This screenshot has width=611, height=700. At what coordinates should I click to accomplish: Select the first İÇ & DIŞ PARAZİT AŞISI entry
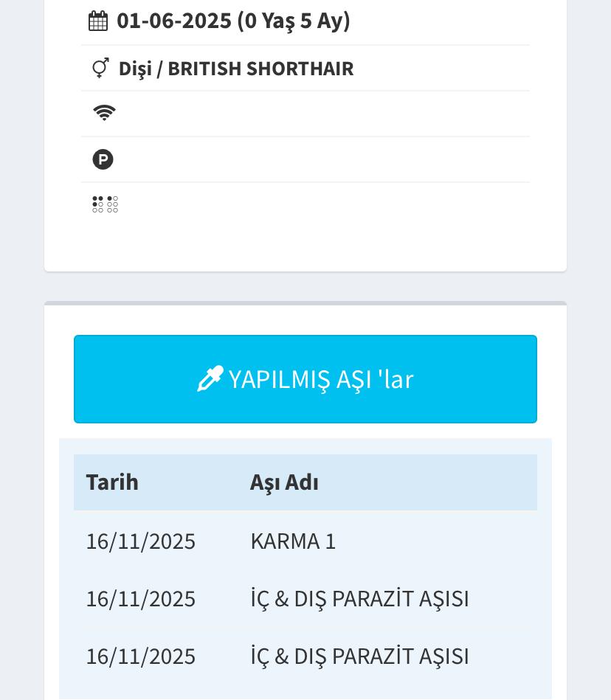click(x=359, y=599)
